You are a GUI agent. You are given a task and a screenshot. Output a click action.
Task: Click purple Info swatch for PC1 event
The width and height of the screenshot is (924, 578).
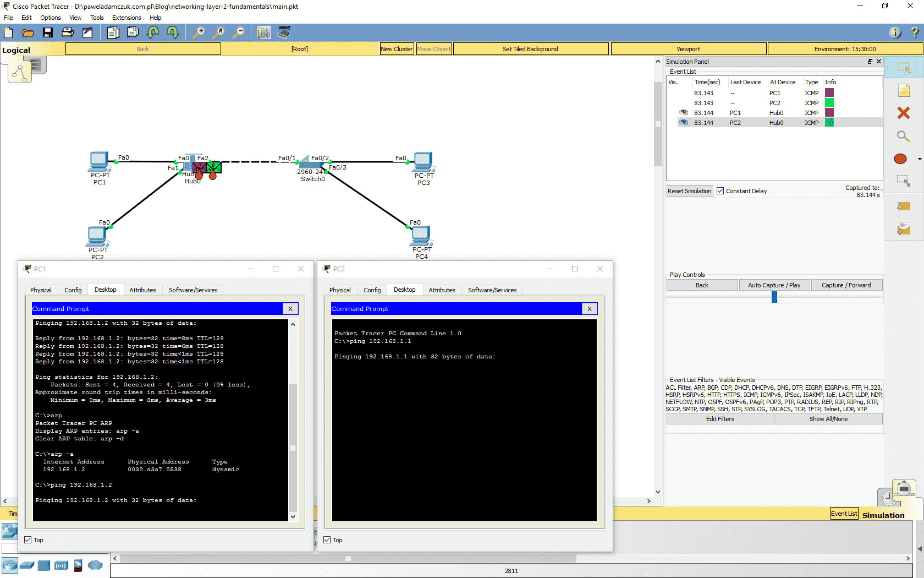coord(829,93)
